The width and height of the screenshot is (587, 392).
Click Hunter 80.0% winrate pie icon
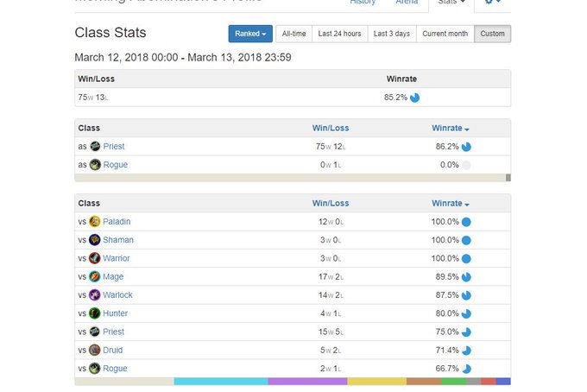click(466, 313)
